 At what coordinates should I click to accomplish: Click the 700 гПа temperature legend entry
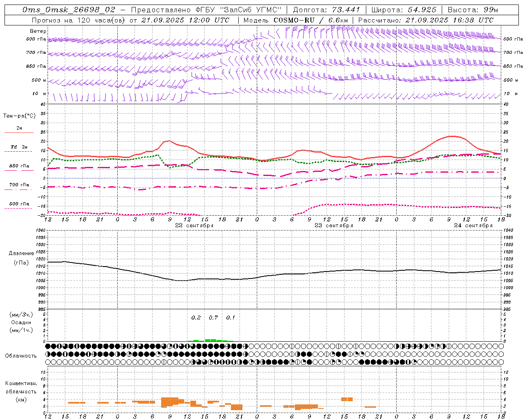click(19, 185)
